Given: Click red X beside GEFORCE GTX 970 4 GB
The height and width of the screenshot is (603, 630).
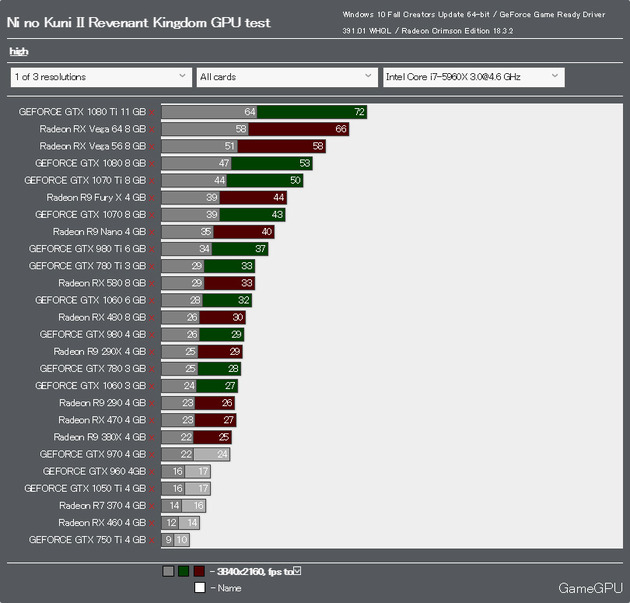Looking at the screenshot, I should [x=151, y=455].
